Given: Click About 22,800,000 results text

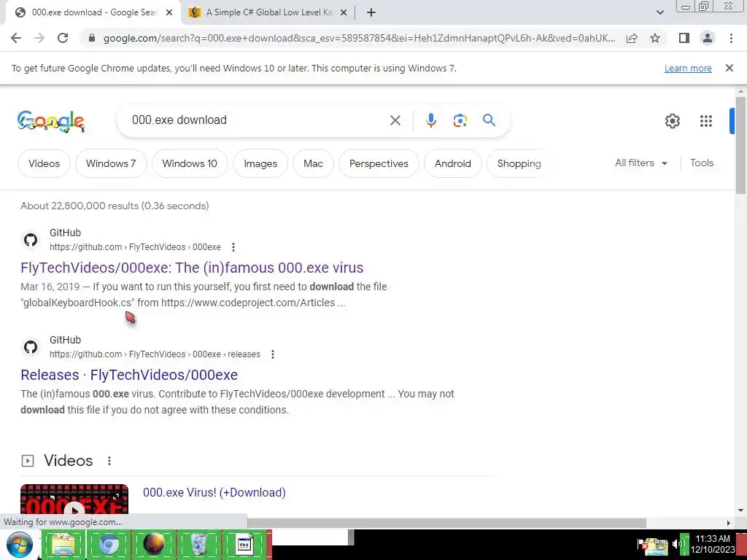Looking at the screenshot, I should point(115,206).
